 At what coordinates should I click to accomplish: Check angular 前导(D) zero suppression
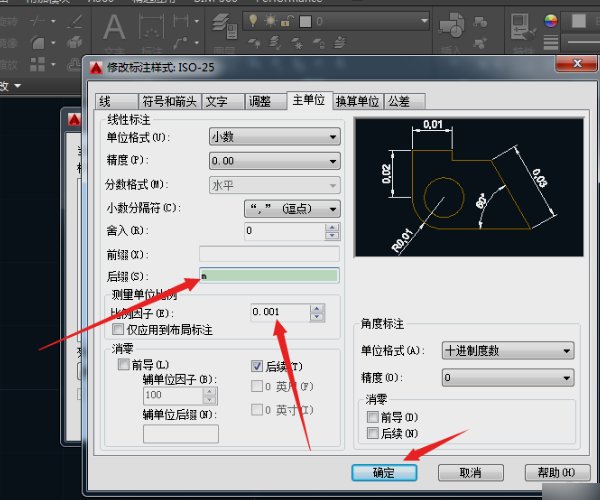[372, 417]
